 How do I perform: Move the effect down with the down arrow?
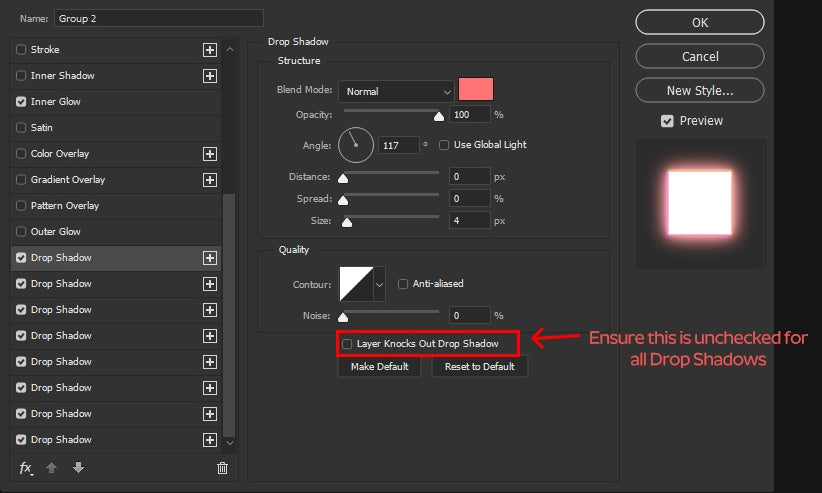[78, 467]
